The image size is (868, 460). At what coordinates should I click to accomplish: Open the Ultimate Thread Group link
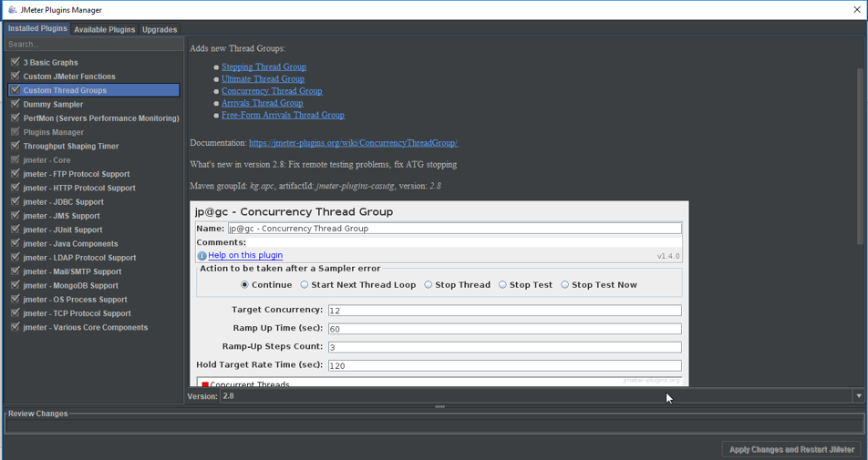tap(263, 79)
